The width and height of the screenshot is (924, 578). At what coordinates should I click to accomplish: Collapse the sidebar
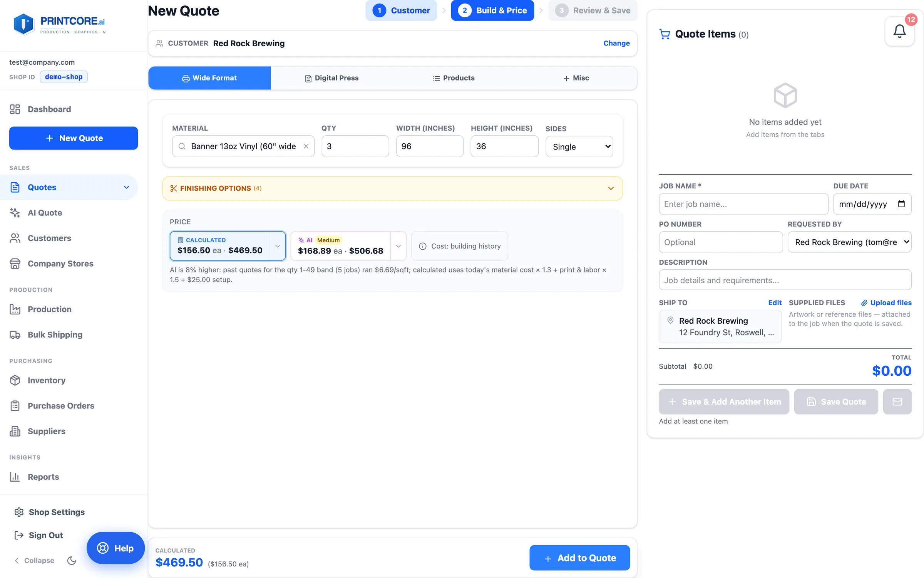coord(34,560)
